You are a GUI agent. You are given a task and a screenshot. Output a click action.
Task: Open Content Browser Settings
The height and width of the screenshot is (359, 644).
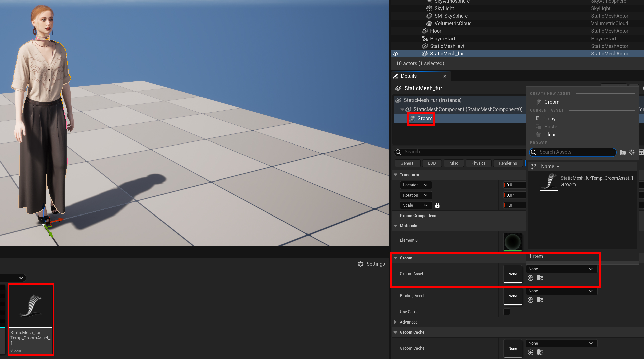pyautogui.click(x=371, y=264)
